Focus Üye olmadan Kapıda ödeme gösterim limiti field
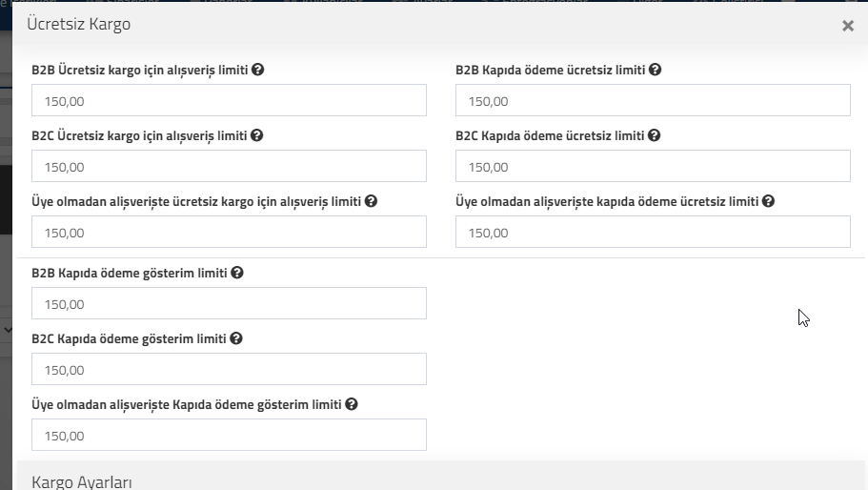Image resolution: width=868 pixels, height=490 pixels. [229, 436]
